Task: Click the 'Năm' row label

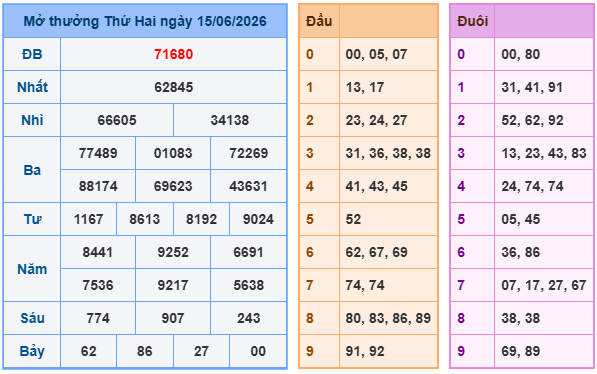Action: point(32,269)
